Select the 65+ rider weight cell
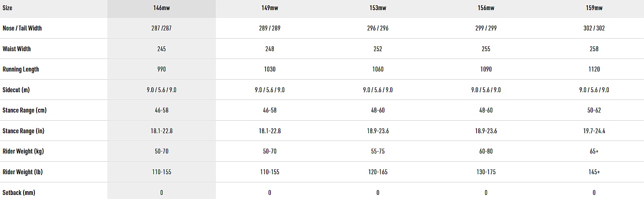The image size is (644, 199). 594,151
